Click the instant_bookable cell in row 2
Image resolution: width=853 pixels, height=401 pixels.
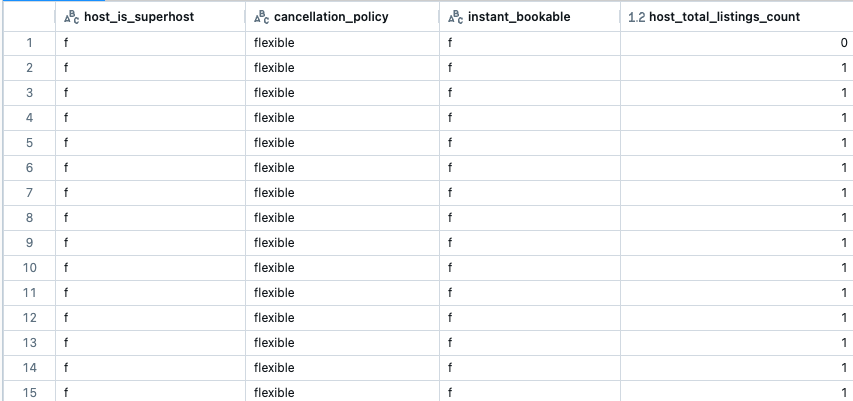(x=531, y=68)
